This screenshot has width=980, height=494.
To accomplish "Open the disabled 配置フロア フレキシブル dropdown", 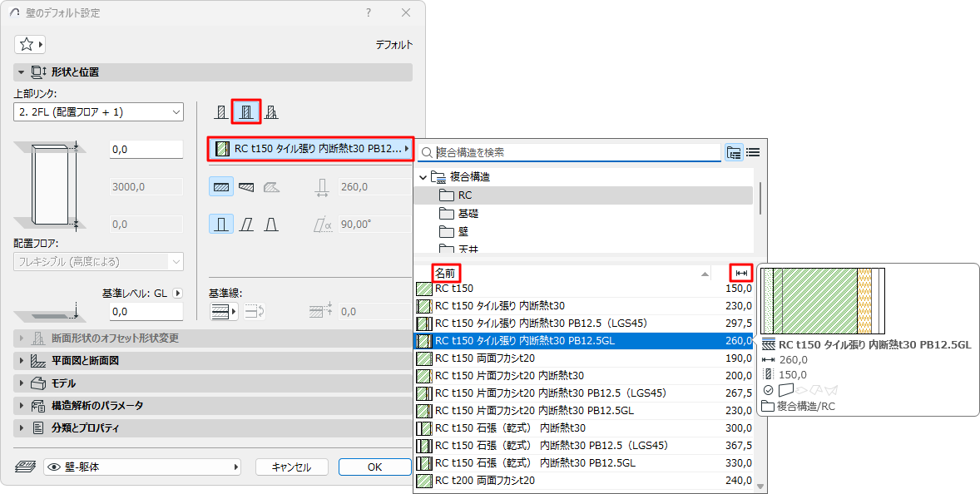I will [99, 261].
